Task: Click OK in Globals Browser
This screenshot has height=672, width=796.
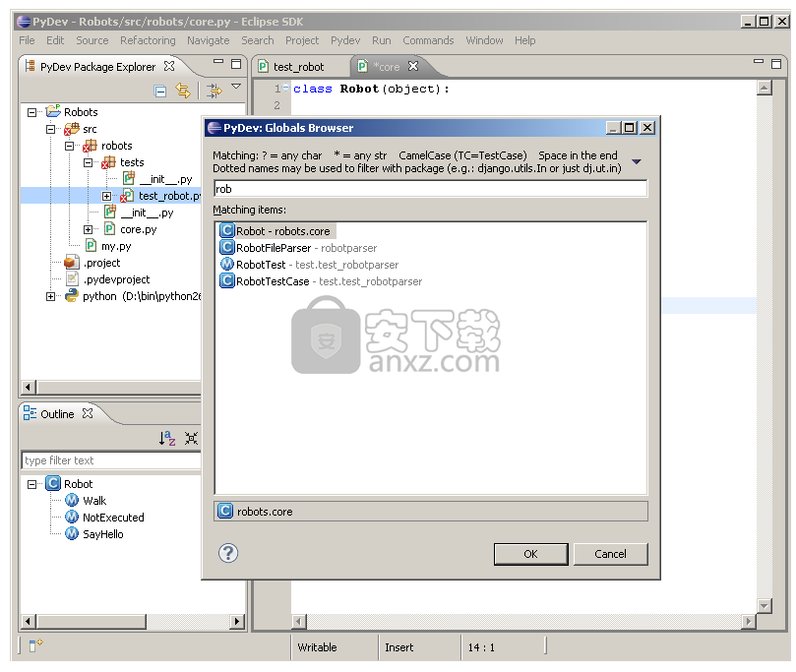Action: pos(530,554)
